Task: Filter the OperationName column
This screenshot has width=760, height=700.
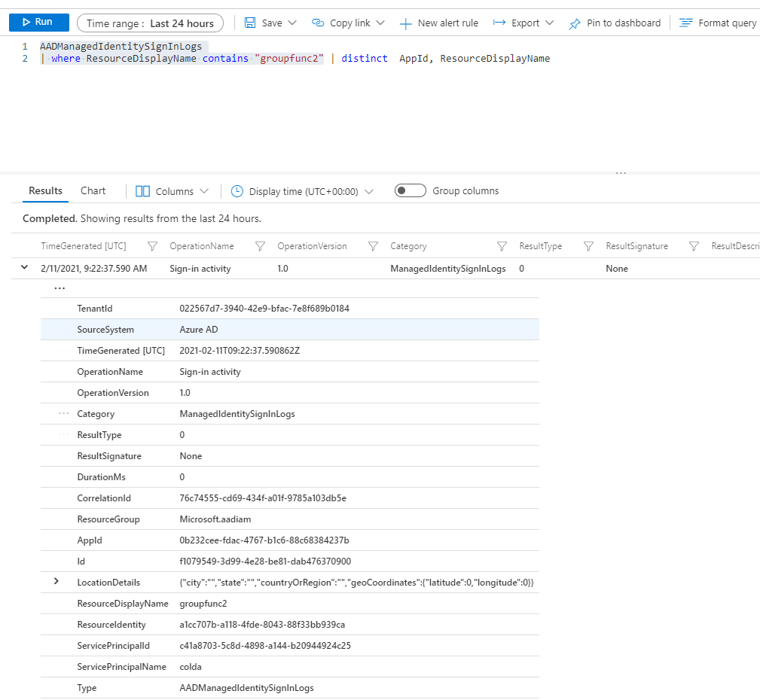Action: [x=261, y=246]
